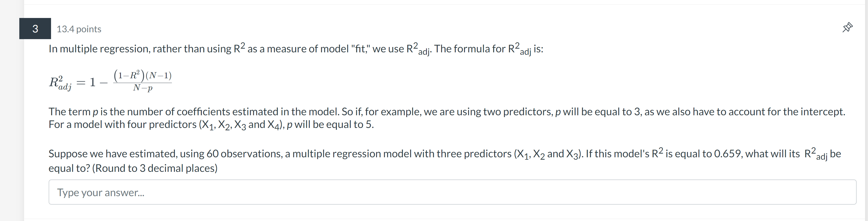Click the dark numbered square beside the points
This screenshot has height=221, width=868.
click(35, 29)
